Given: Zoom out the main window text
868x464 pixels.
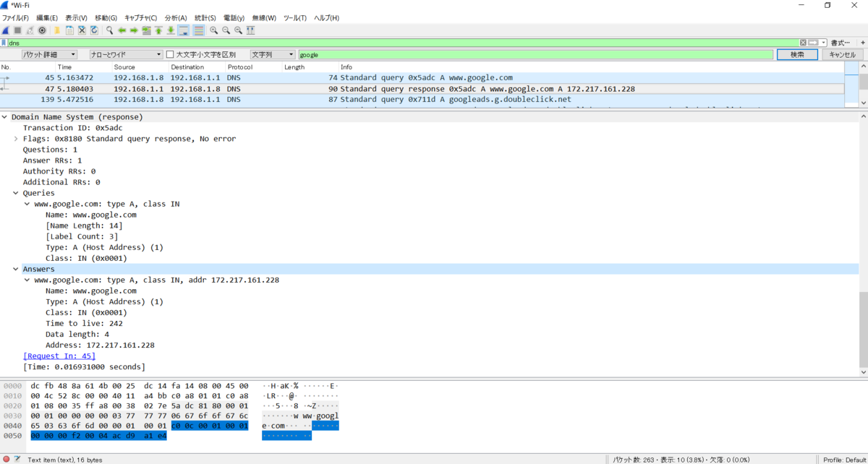Looking at the screenshot, I should coord(226,30).
